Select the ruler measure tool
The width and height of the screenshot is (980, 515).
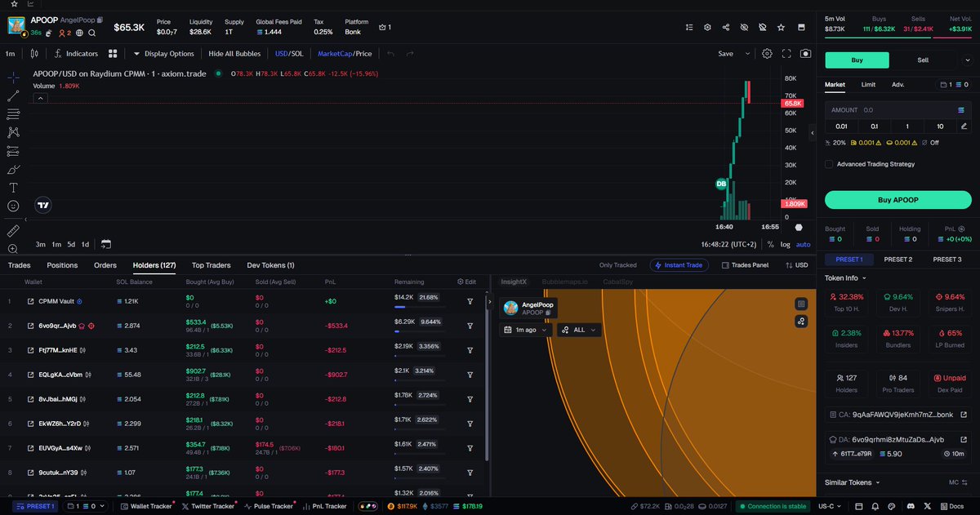(14, 231)
